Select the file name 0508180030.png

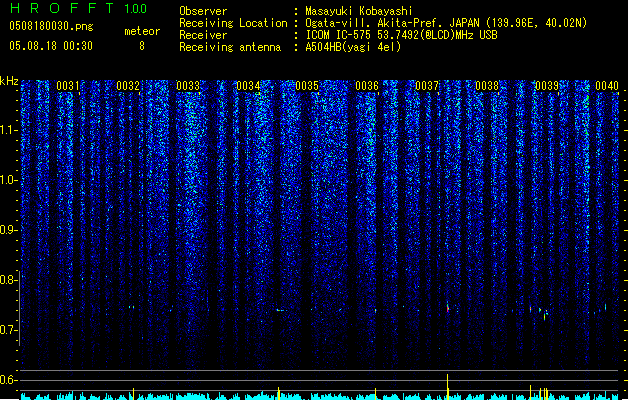51,26
